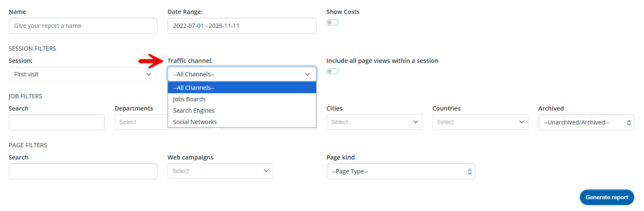The image size is (644, 211).
Task: Click the Job Filters Search box
Action: [57, 122]
